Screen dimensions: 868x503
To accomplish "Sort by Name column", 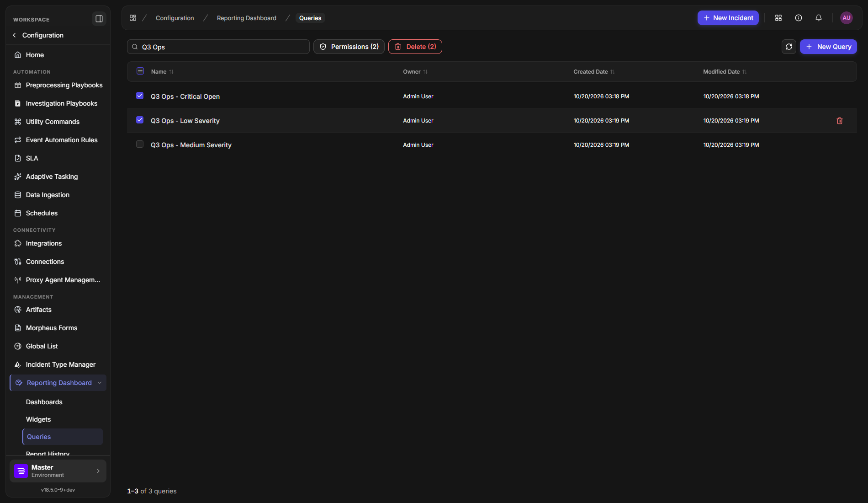I will [162, 72].
